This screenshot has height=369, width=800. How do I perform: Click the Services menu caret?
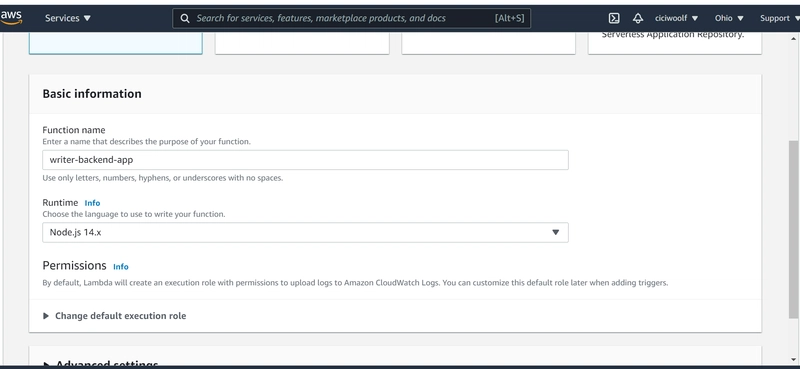87,18
